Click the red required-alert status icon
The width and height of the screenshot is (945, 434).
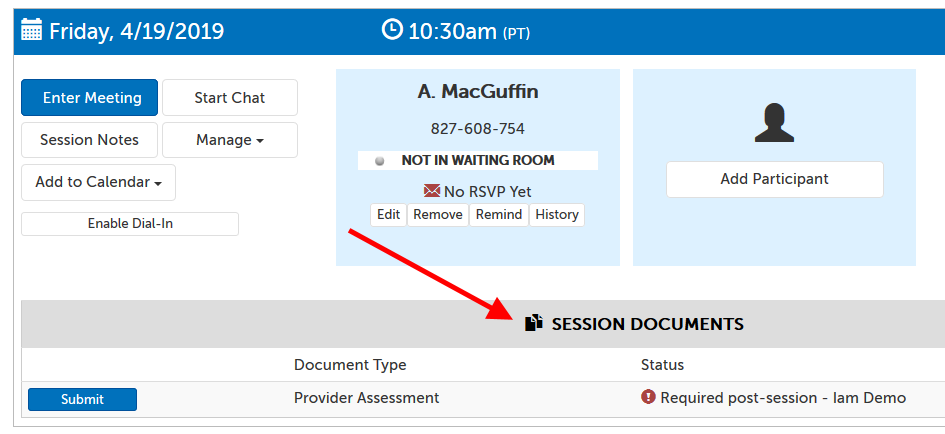coord(648,398)
